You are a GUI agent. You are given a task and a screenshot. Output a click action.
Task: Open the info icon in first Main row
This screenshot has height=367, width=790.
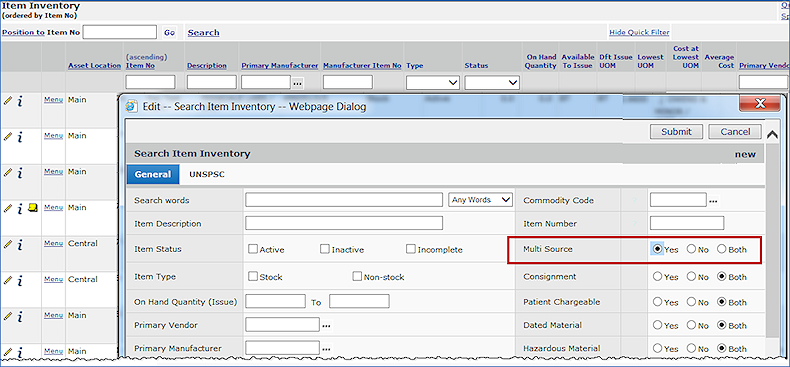[x=20, y=101]
